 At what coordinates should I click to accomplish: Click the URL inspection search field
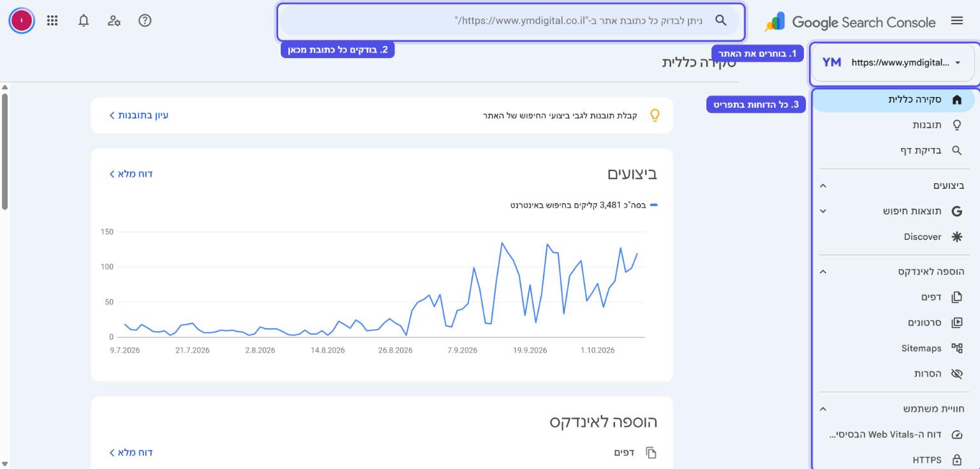point(510,21)
